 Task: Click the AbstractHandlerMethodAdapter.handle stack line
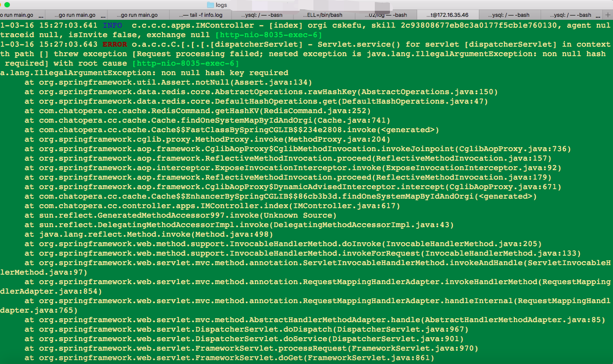pyautogui.click(x=315, y=320)
